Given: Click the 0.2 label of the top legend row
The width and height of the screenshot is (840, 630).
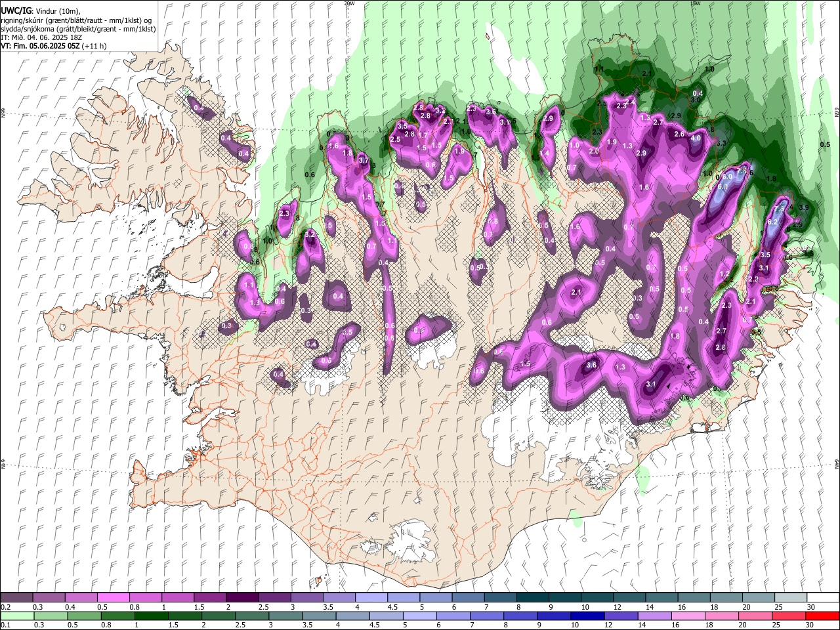Looking at the screenshot, I should [5, 607].
